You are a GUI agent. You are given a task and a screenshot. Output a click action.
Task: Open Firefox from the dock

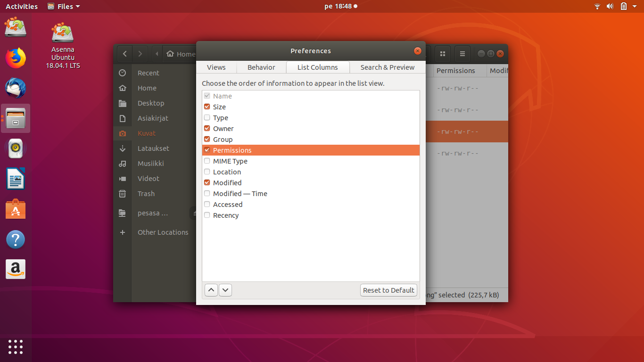pos(16,58)
